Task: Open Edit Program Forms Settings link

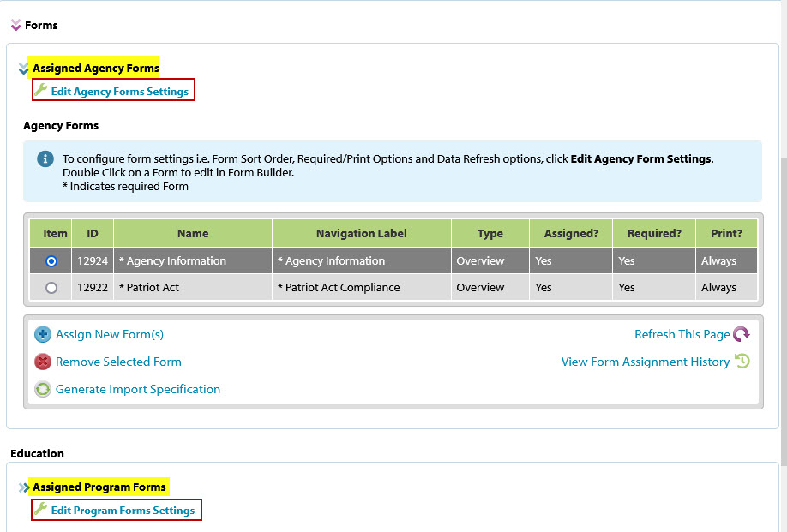Action: pos(123,511)
